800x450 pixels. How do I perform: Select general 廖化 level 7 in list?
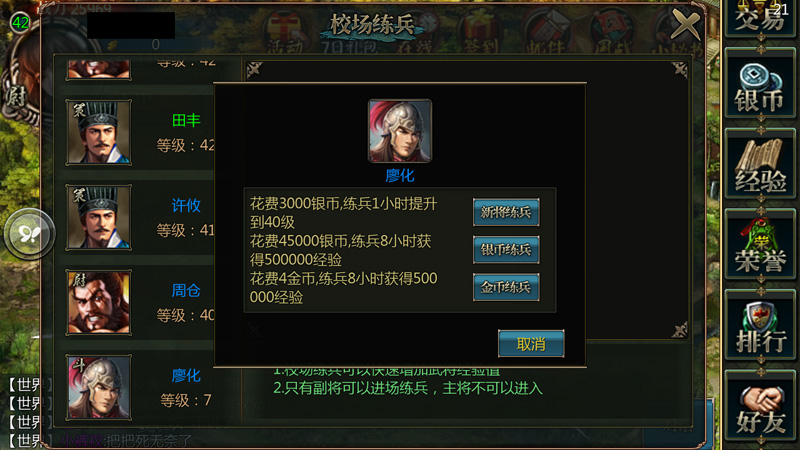point(140,388)
